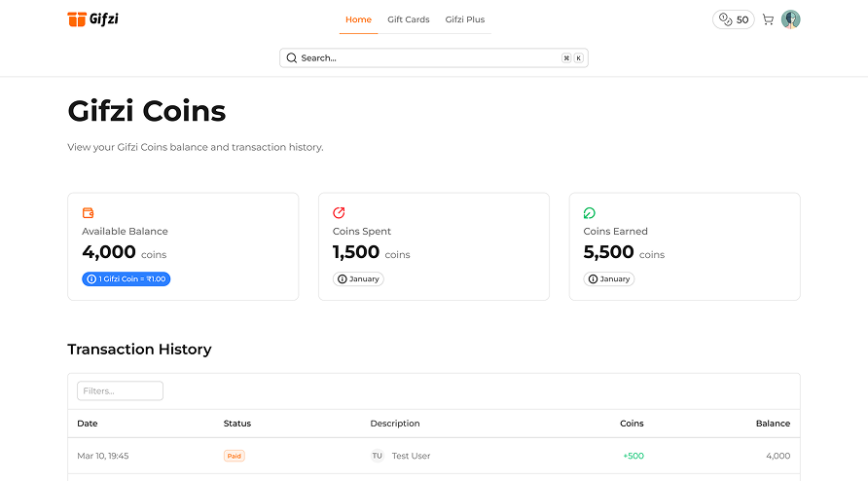Click the wallet icon on Available Balance
This screenshot has width=868, height=481.
(88, 212)
